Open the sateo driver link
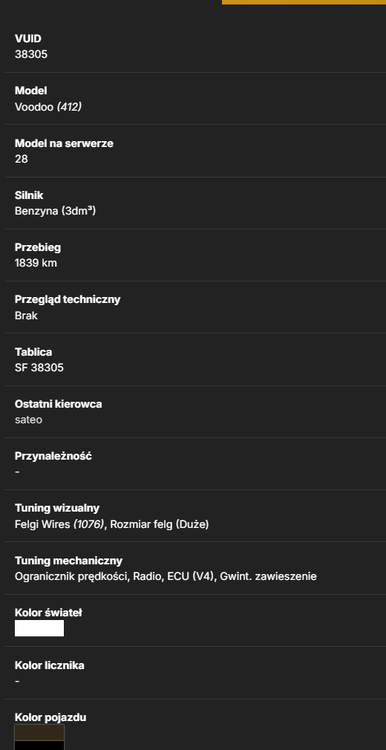The height and width of the screenshot is (750, 386). pyautogui.click(x=28, y=419)
